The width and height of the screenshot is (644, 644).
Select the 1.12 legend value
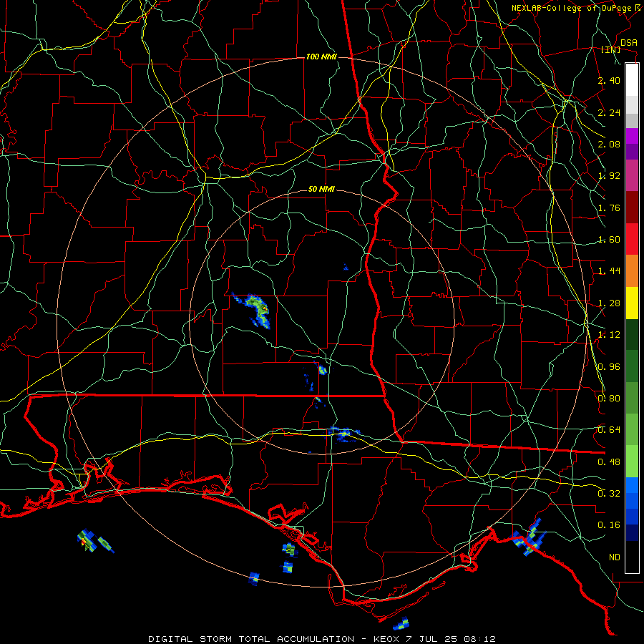(609, 335)
